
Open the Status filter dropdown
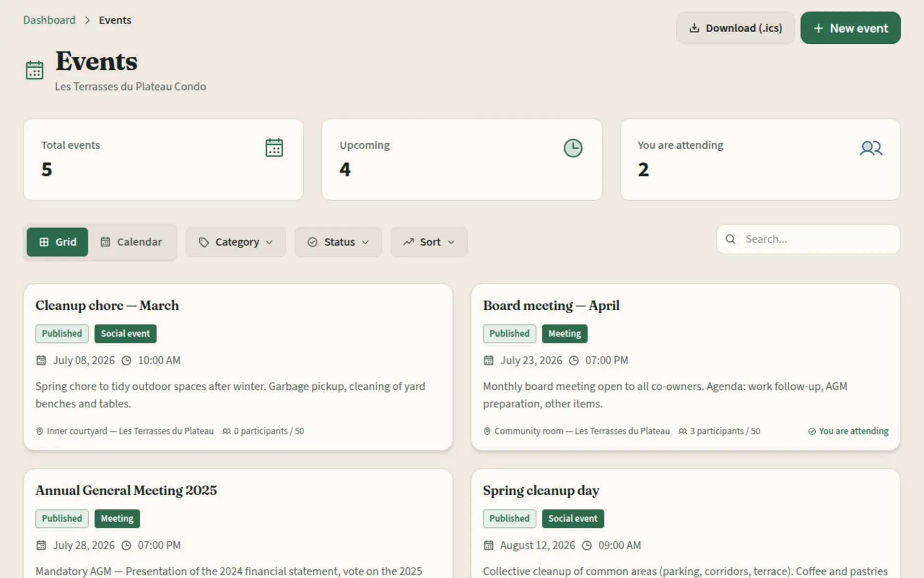coord(338,242)
